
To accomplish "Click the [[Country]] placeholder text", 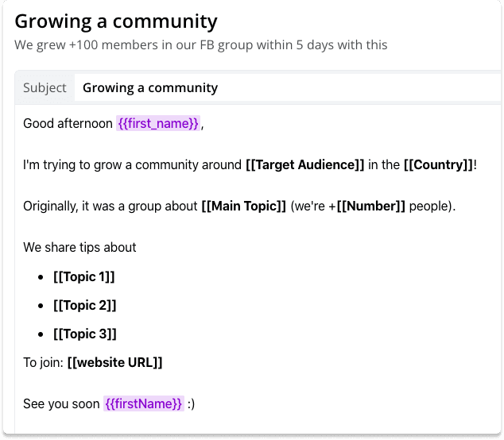I will pyautogui.click(x=439, y=164).
